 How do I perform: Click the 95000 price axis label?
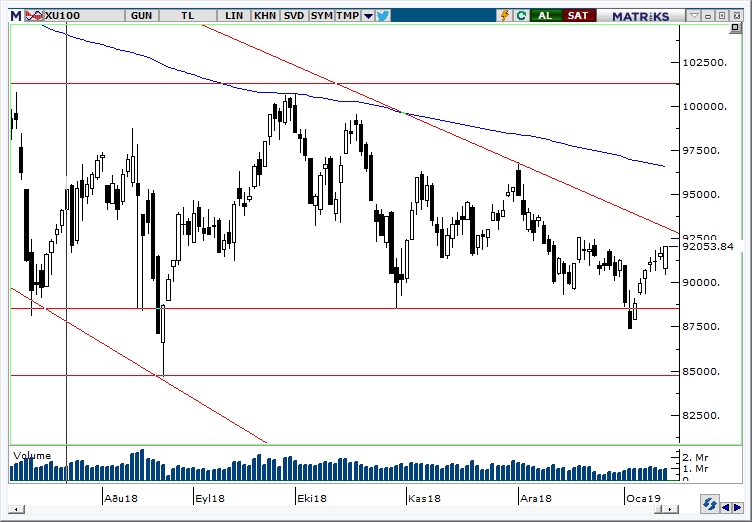[701, 195]
